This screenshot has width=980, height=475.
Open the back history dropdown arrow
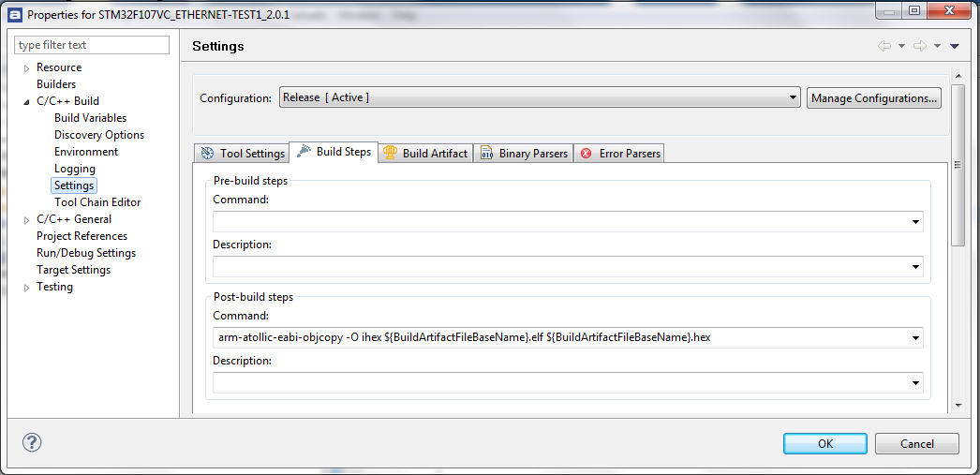click(901, 46)
